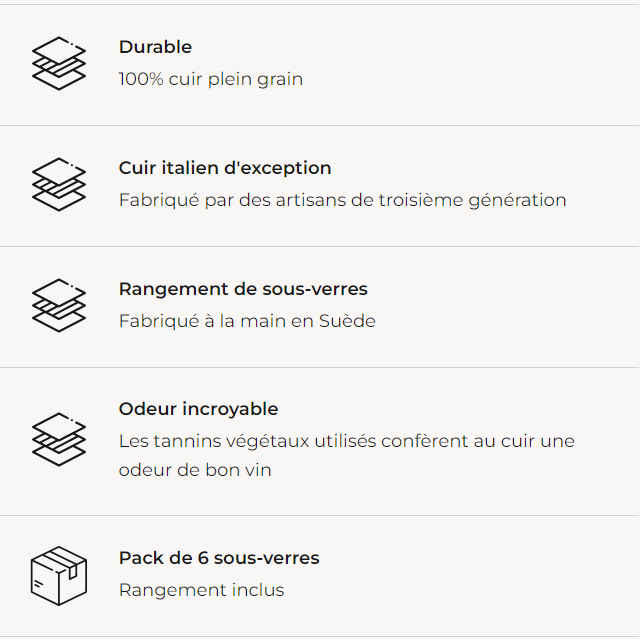Click the Fabriqué à la main en Suède text
640x639 pixels.
point(247,321)
